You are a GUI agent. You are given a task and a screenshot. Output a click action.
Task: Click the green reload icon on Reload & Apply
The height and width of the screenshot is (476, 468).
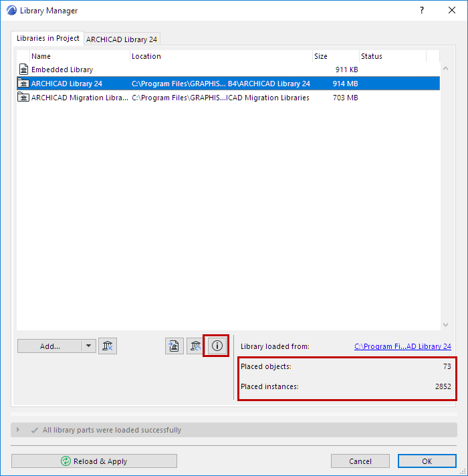coord(66,461)
